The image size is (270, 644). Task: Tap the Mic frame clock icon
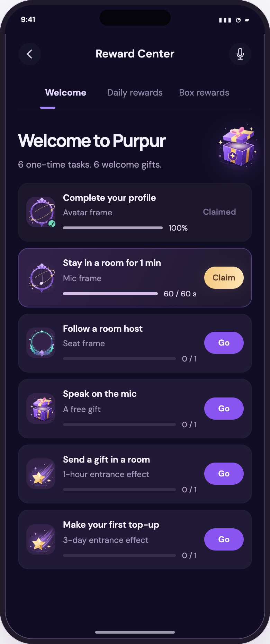tap(41, 278)
